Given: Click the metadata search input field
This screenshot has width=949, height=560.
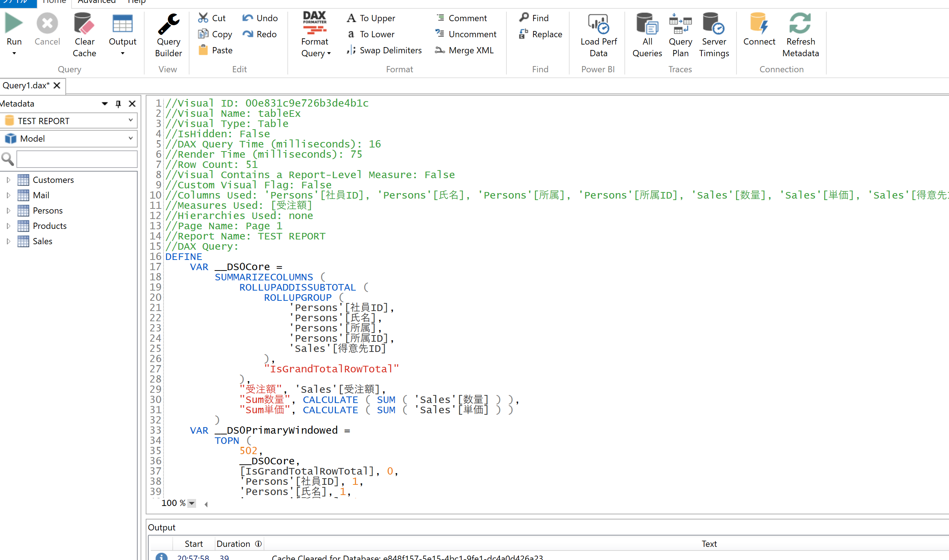Looking at the screenshot, I should coord(77,159).
